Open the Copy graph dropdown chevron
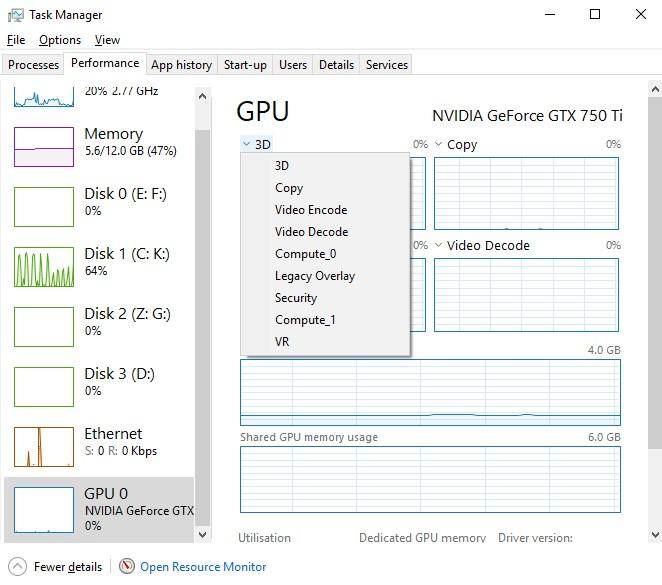The image size is (662, 585). click(438, 144)
